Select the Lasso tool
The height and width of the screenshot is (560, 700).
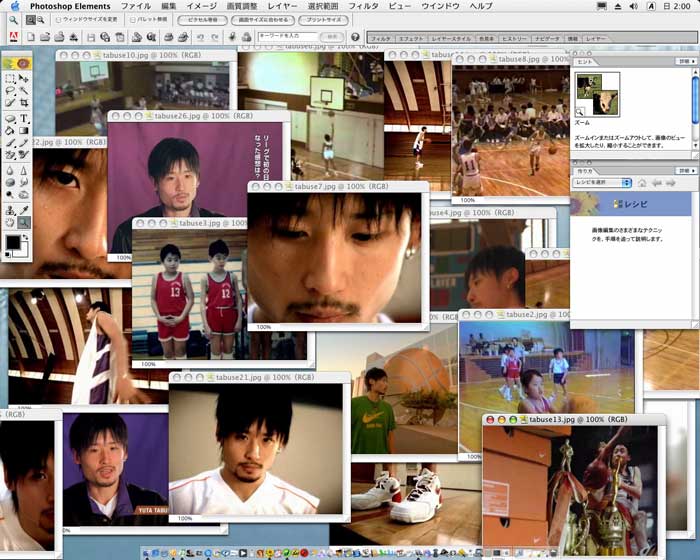click(10, 91)
